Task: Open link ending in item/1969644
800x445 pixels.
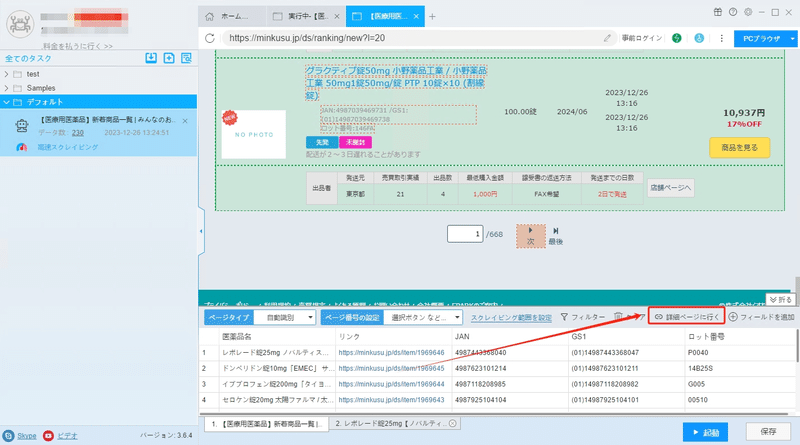Action: coord(391,384)
